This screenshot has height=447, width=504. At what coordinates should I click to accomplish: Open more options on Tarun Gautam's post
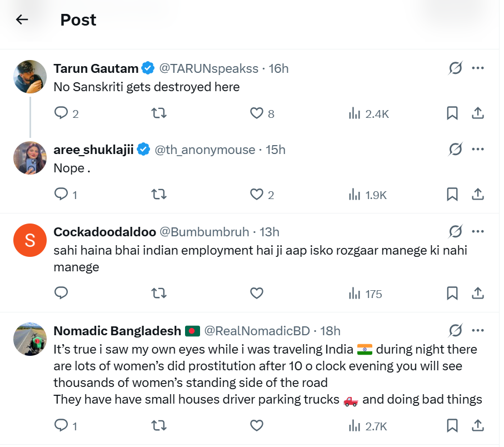(477, 68)
